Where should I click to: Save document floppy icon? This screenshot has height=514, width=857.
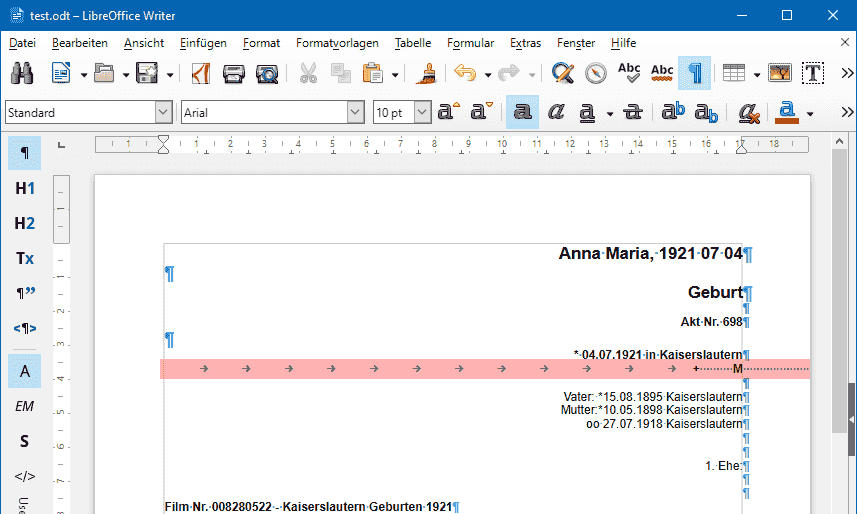(147, 73)
